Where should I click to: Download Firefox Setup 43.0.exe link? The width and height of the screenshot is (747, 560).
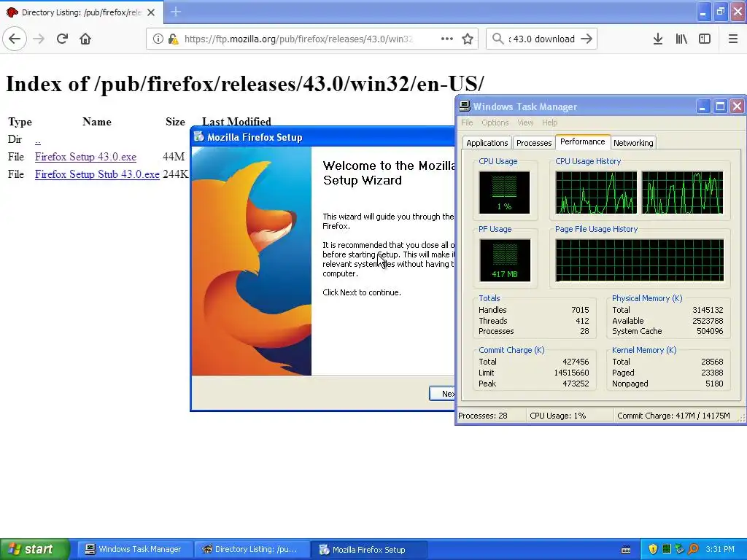coord(86,157)
